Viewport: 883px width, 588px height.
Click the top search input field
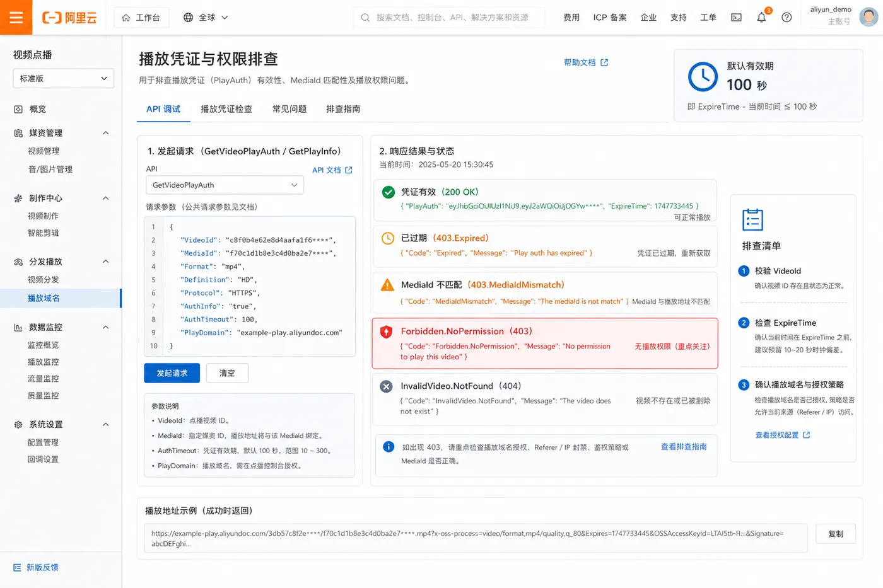(x=448, y=18)
